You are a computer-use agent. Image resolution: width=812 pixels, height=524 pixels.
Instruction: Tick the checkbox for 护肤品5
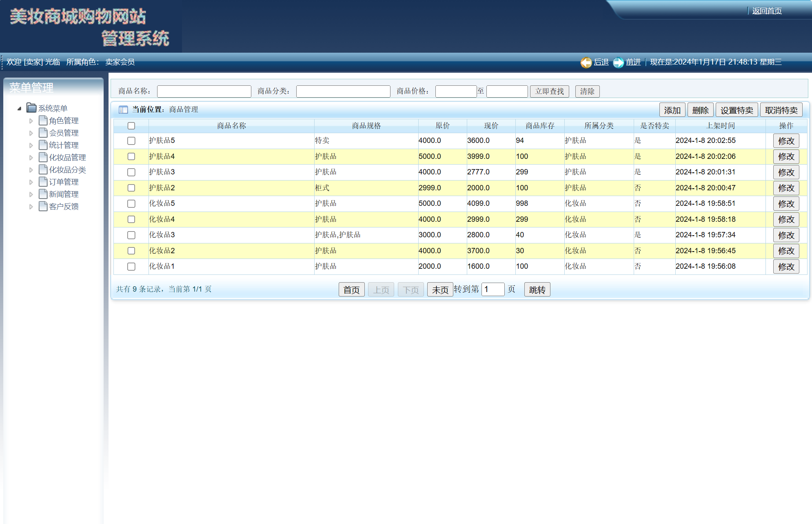pyautogui.click(x=131, y=141)
